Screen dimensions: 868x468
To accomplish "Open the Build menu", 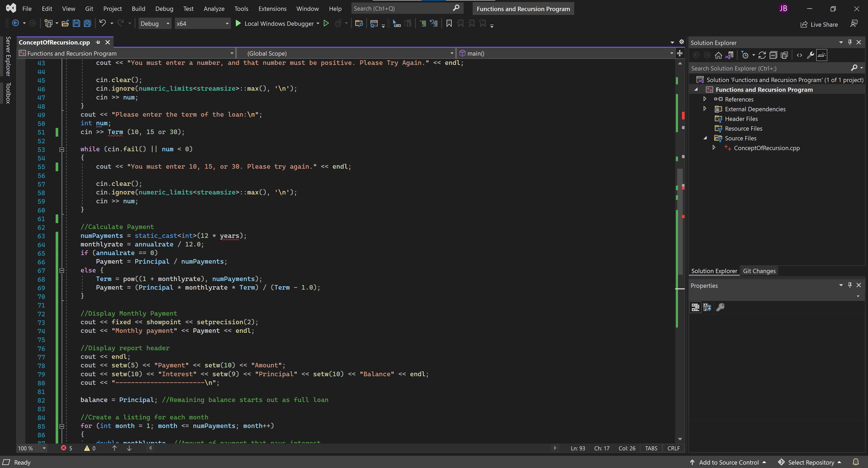I will 138,9.
